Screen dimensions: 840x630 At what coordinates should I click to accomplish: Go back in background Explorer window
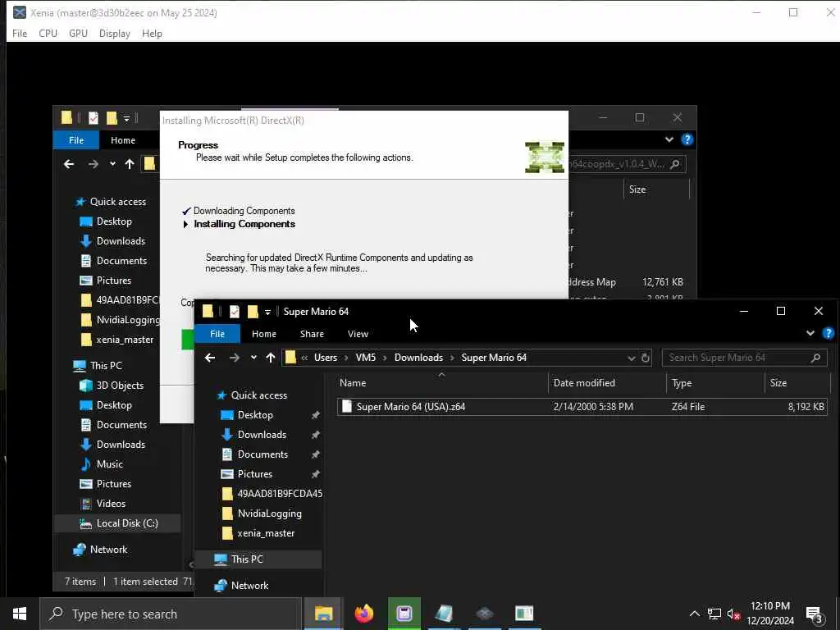pyautogui.click(x=69, y=164)
